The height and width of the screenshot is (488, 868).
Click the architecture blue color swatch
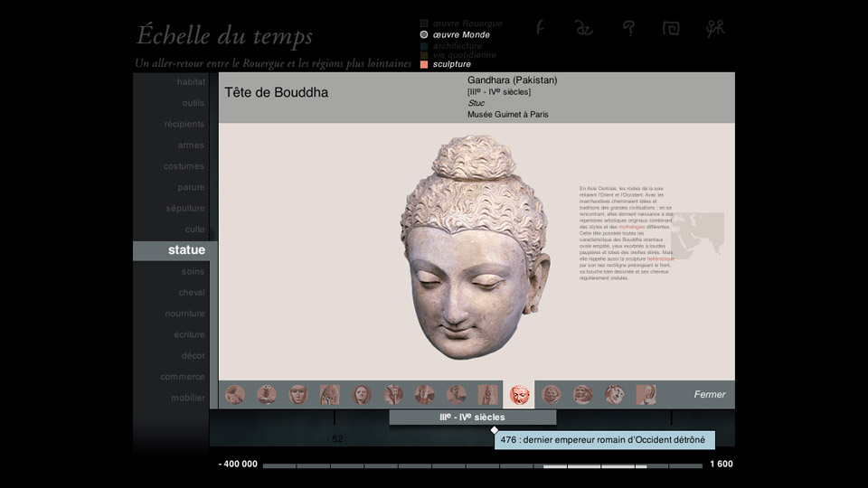tap(424, 46)
